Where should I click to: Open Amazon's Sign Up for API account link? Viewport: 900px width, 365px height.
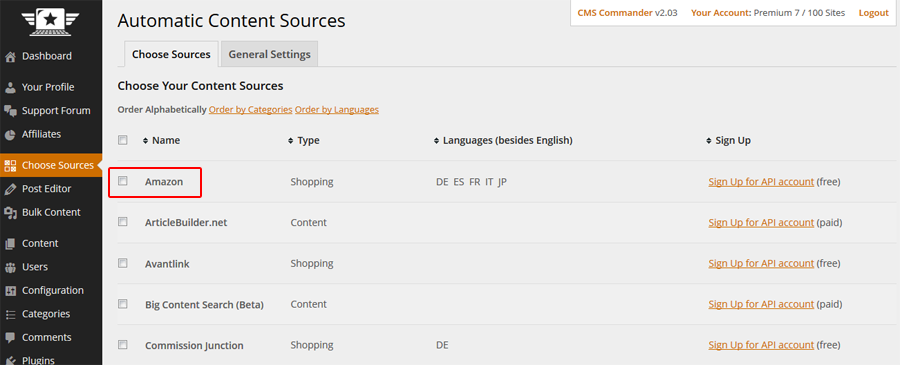pyautogui.click(x=761, y=182)
